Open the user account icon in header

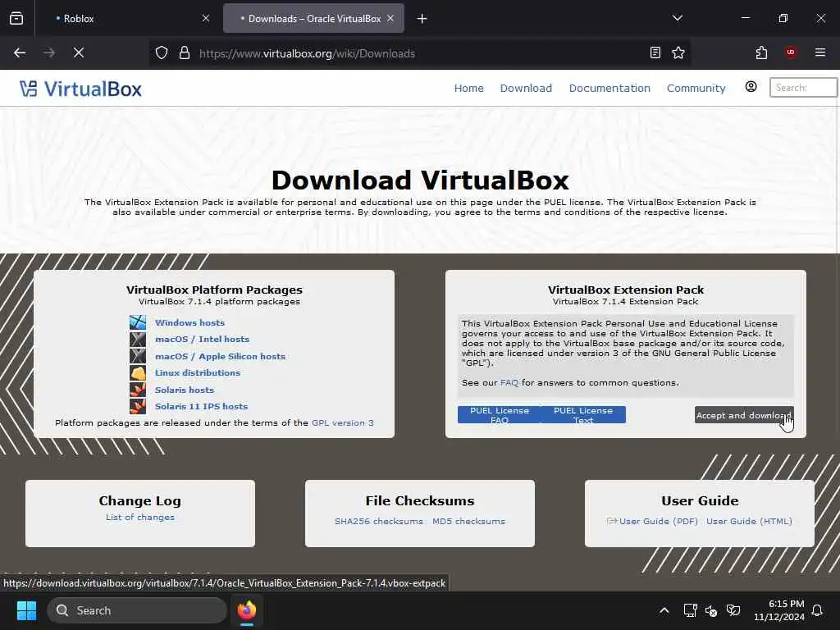coord(751,87)
